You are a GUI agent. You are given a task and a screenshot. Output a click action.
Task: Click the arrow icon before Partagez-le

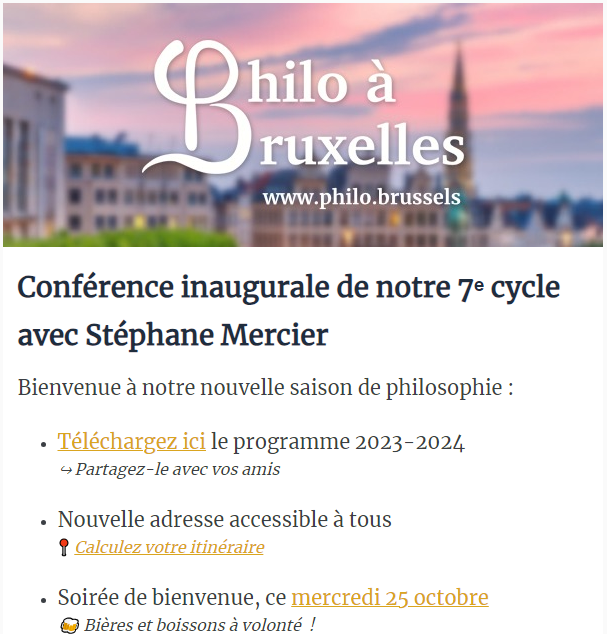pos(66,470)
